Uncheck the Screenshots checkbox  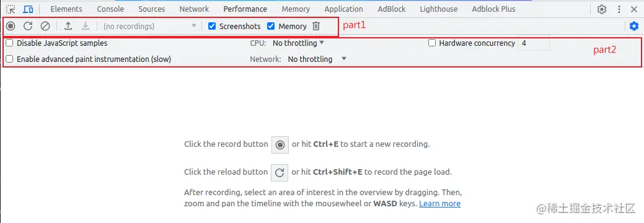coord(212,26)
